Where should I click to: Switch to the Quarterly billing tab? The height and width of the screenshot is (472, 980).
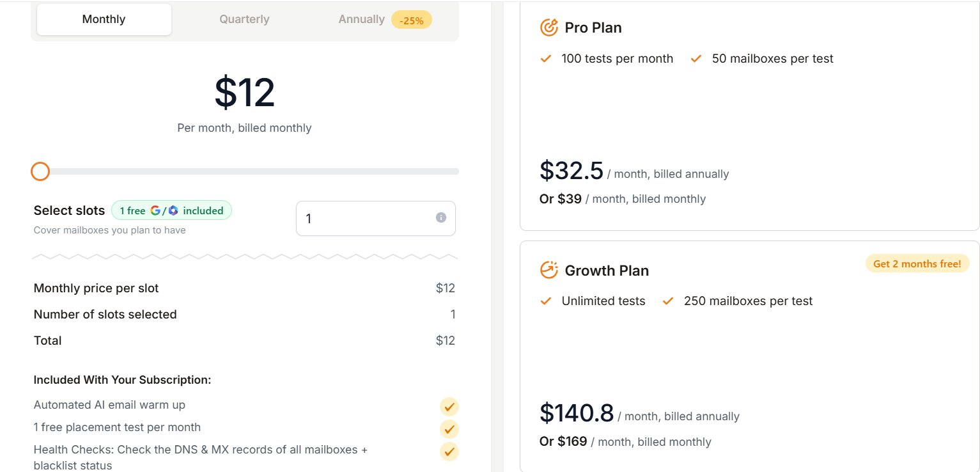(244, 19)
